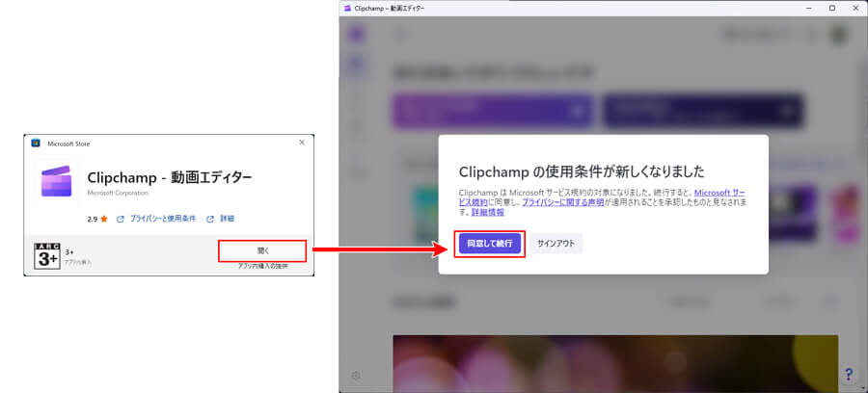Viewport: 868px width, 393px height.
Task: Click the Clipchamp clapperboard app icon in Store
Action: click(x=57, y=181)
